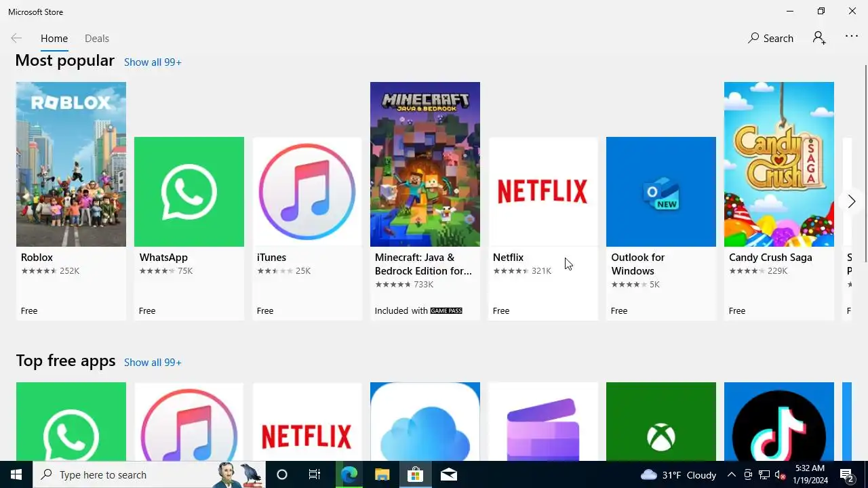Click the Candy Crush Saga title
The image size is (868, 488).
(x=770, y=258)
